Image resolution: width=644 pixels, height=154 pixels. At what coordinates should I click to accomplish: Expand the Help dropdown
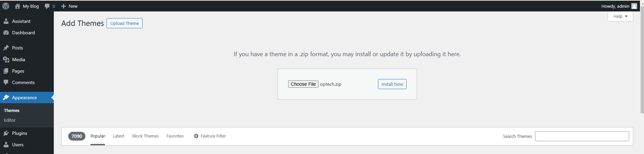click(620, 16)
